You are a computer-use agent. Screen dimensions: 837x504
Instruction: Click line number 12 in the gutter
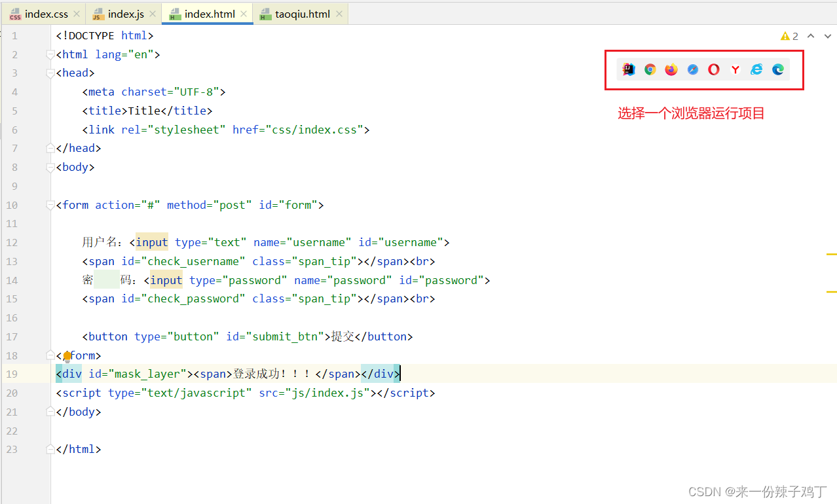[12, 242]
